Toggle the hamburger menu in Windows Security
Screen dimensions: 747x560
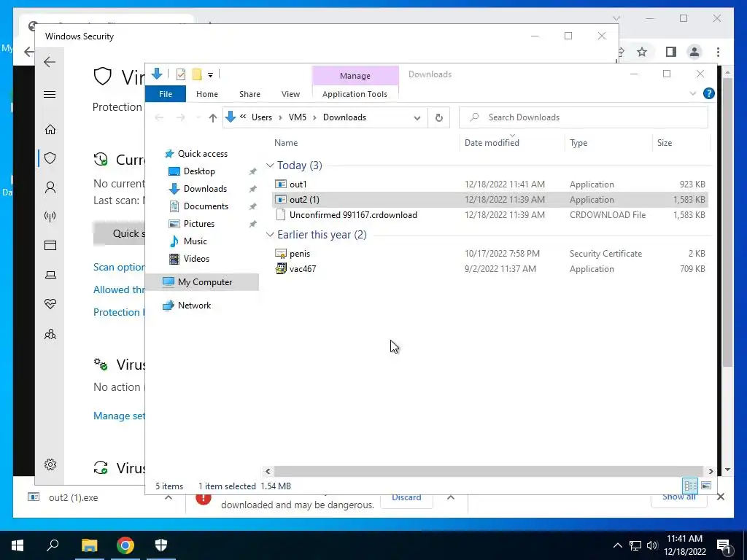point(50,94)
